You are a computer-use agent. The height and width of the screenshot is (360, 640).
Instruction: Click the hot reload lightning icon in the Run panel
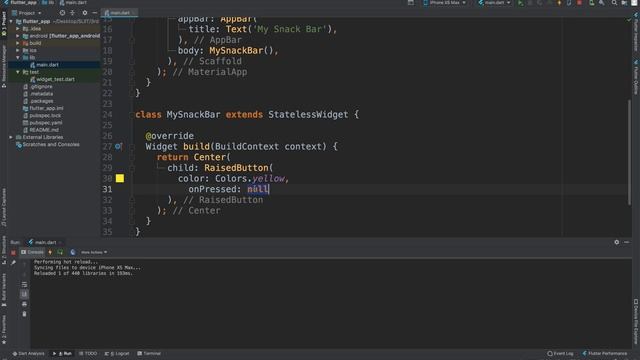[50, 252]
